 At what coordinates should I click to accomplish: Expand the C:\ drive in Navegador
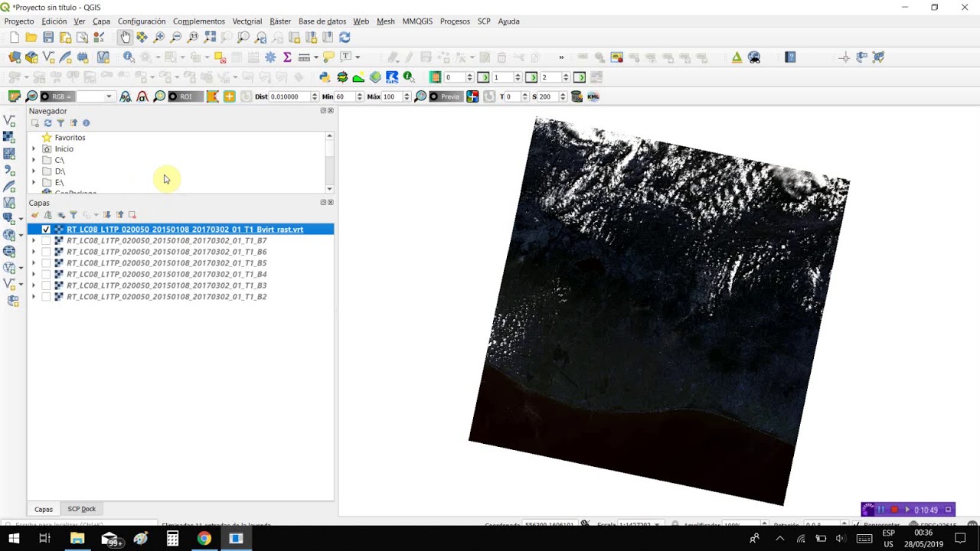33,161
